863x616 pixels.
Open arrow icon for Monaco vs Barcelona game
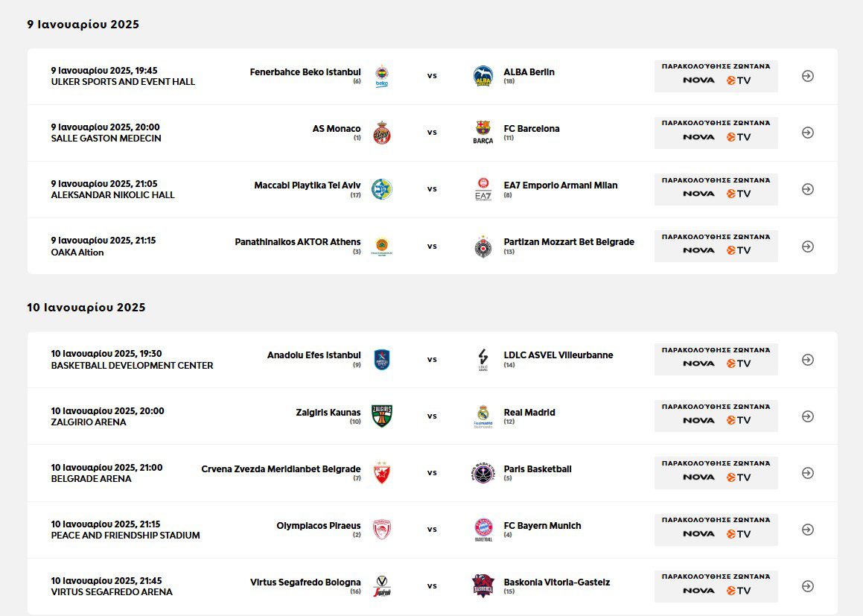point(808,133)
